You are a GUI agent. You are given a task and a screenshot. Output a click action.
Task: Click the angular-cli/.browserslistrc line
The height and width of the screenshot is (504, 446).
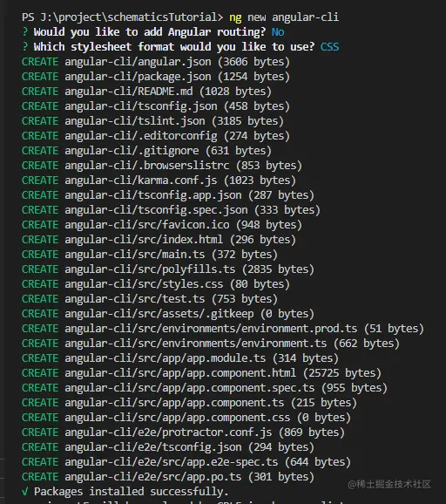coord(162,165)
